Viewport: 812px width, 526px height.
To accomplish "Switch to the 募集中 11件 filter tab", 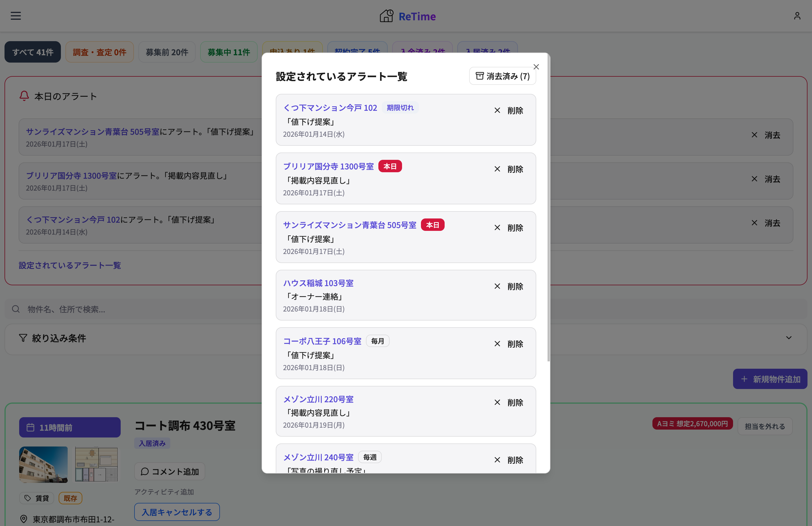I will click(x=229, y=52).
